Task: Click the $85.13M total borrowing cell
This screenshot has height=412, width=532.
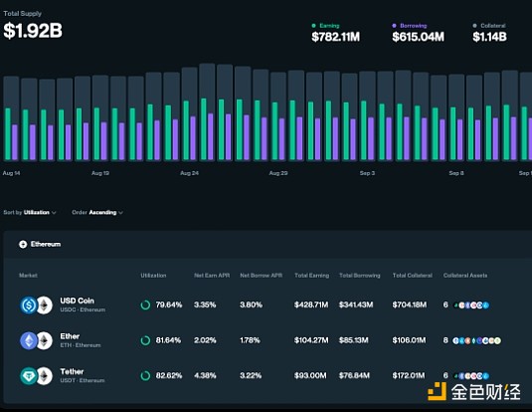Action: (x=354, y=340)
